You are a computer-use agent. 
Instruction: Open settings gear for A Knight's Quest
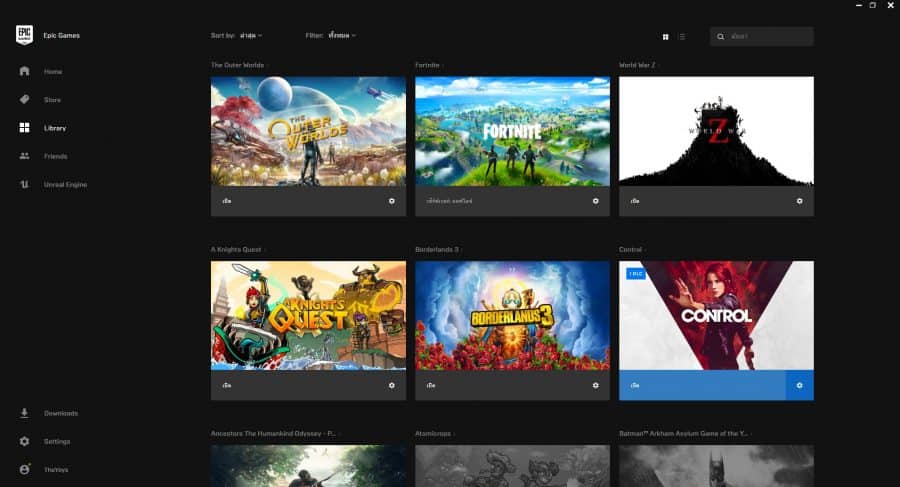391,385
